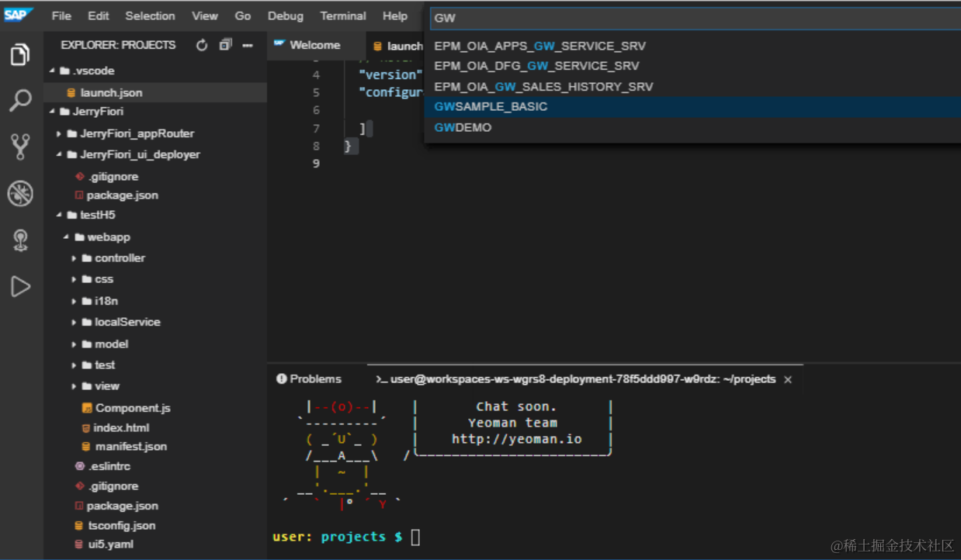961x560 pixels.
Task: Select GWSAMPLE_BASIC from the suggestion list
Action: click(x=491, y=106)
